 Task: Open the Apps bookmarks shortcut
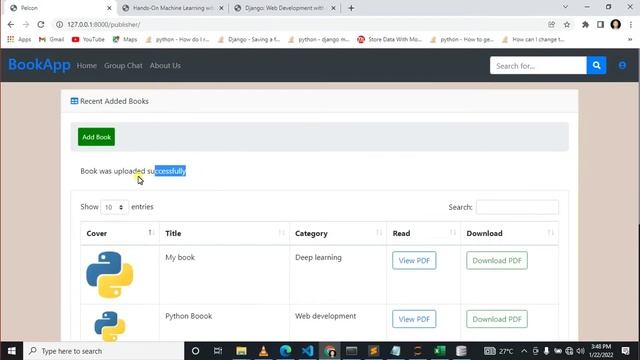(x=19, y=40)
